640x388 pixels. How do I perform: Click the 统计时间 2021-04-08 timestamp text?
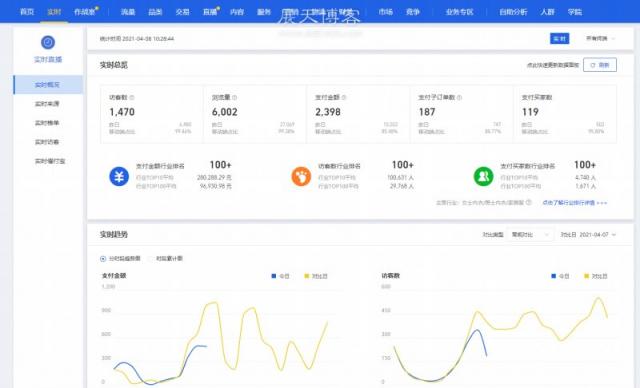pyautogui.click(x=137, y=39)
